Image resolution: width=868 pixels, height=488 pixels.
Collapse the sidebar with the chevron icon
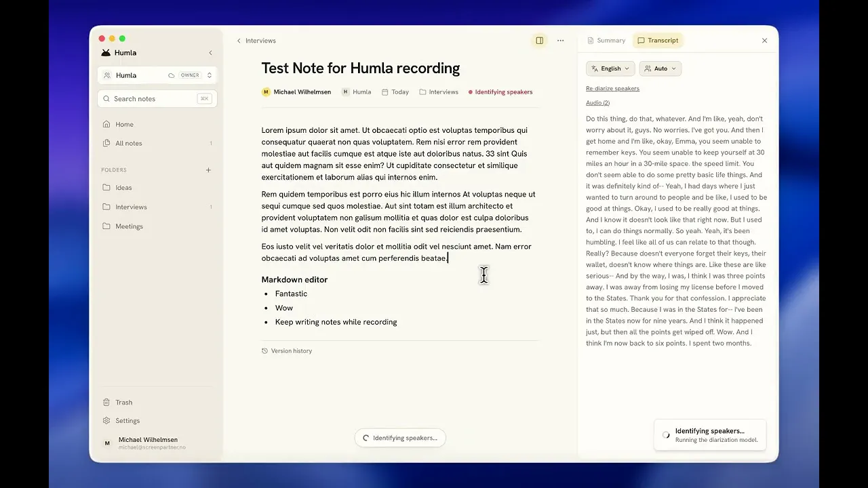210,53
